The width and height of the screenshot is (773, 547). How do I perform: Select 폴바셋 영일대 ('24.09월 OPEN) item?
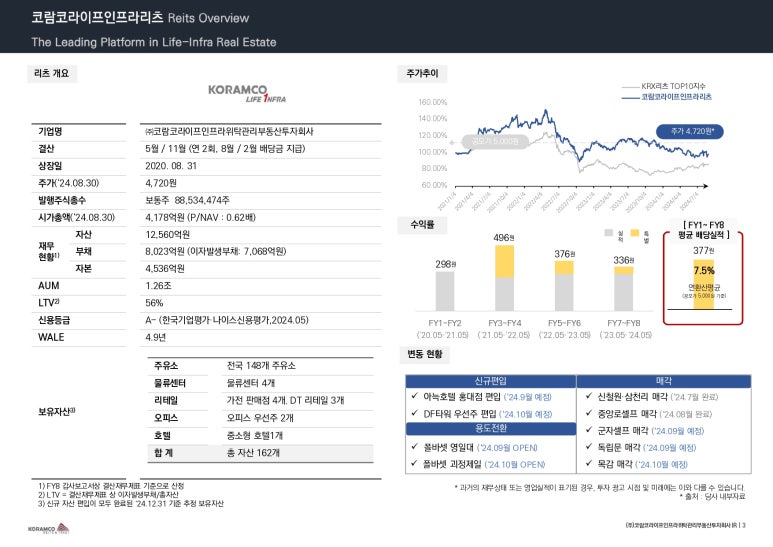475,447
